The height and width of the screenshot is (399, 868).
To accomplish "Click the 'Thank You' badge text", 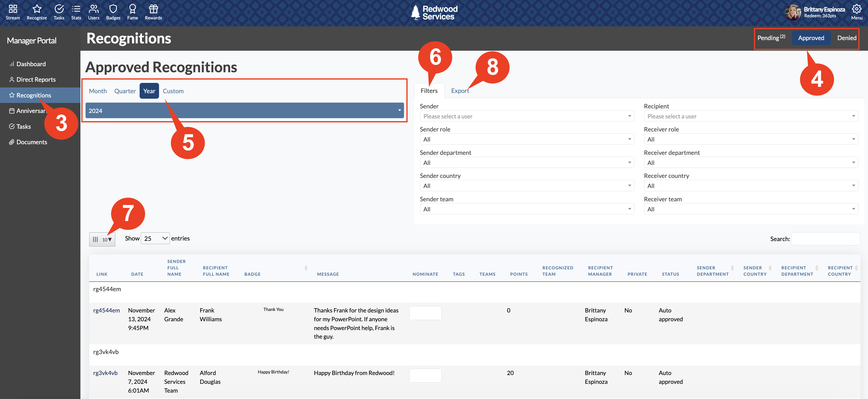I will click(x=273, y=309).
